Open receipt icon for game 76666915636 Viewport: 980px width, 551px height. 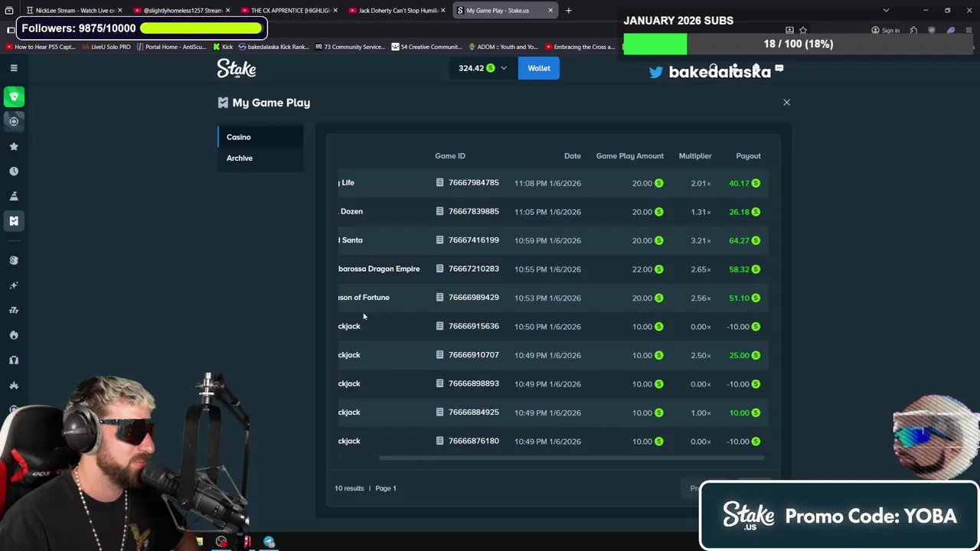[439, 326]
